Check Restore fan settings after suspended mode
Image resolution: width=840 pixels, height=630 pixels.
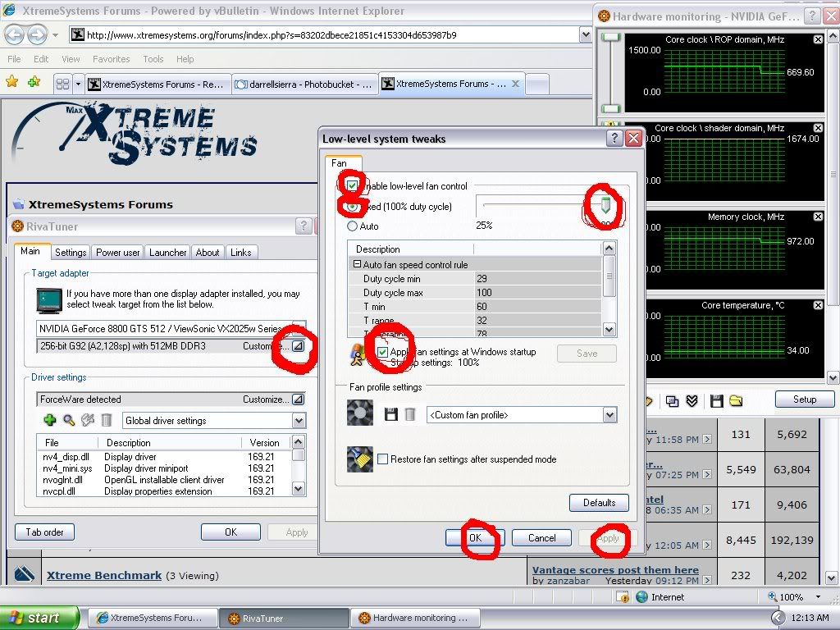383,459
